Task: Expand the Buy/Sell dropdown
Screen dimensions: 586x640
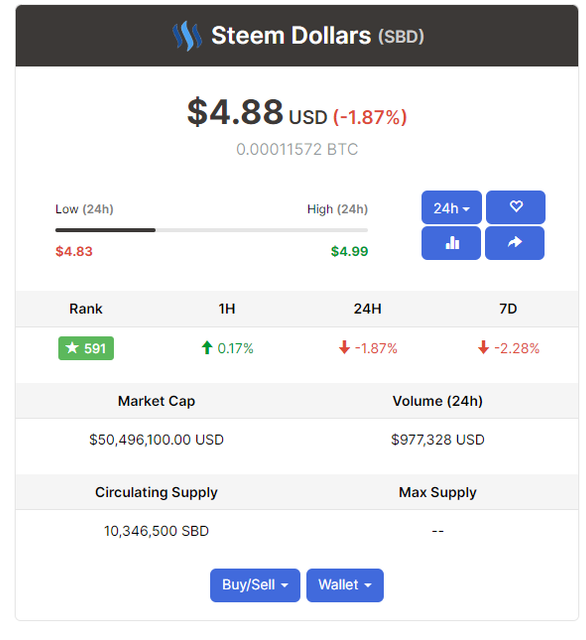Action: [x=255, y=585]
